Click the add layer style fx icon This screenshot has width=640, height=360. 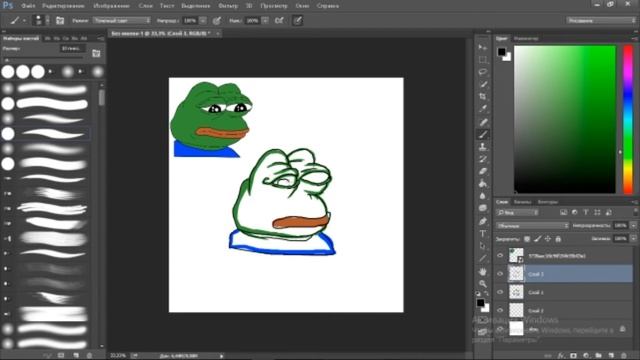tap(561, 356)
